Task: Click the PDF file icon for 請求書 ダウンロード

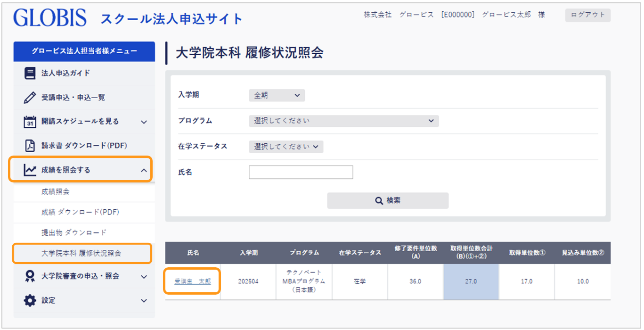Action: pyautogui.click(x=30, y=145)
